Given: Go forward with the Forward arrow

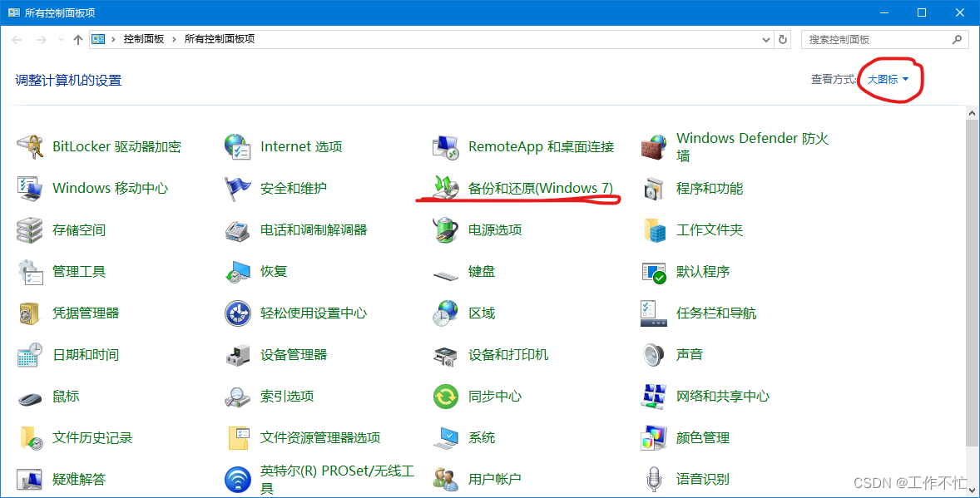Looking at the screenshot, I should click(x=42, y=39).
